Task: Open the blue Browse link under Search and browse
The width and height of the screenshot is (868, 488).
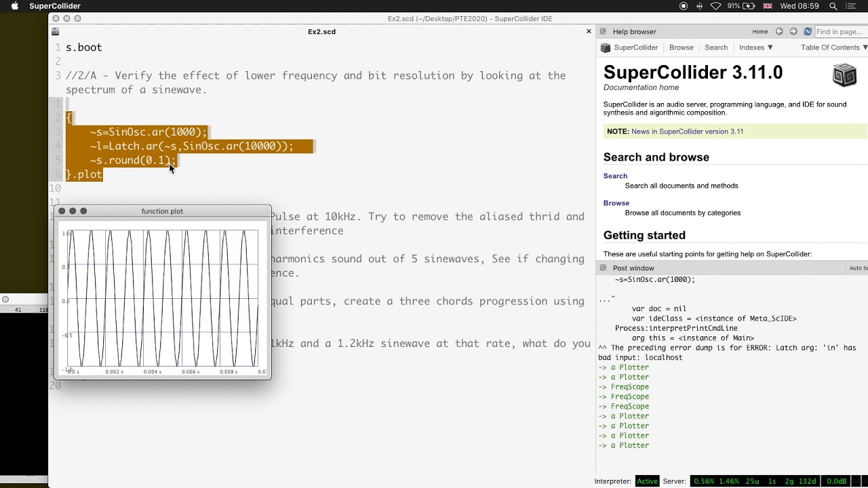Action: pyautogui.click(x=616, y=203)
